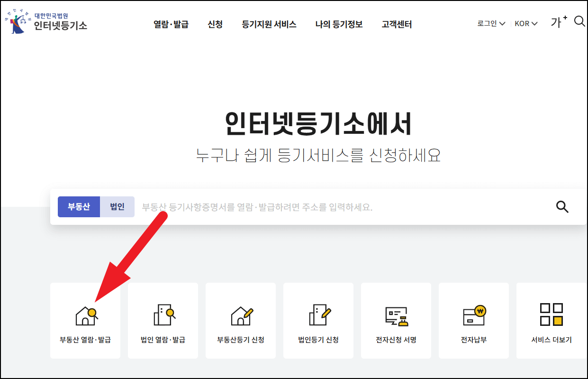The image size is (588, 379).
Task: Open the 고객센터 menu
Action: pyautogui.click(x=397, y=24)
